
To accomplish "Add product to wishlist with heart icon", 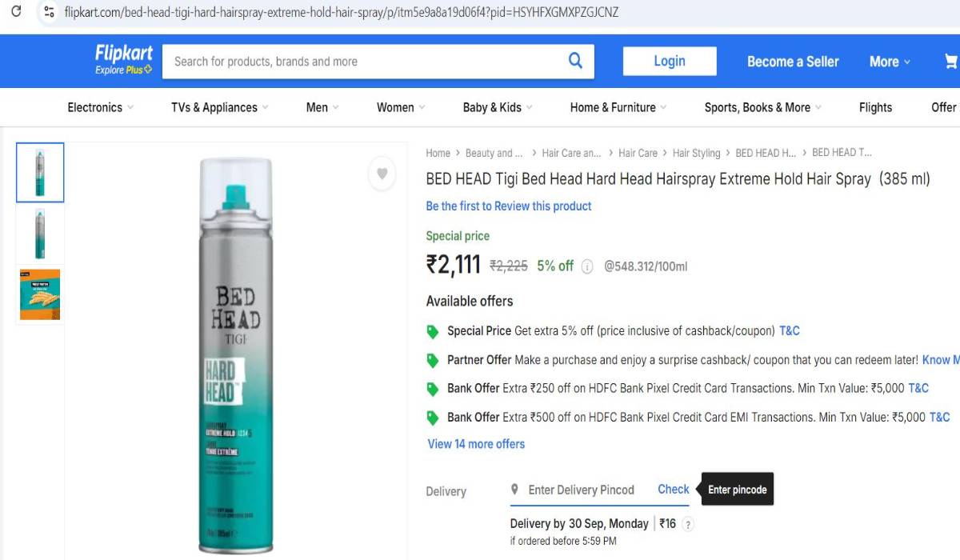I will (382, 174).
